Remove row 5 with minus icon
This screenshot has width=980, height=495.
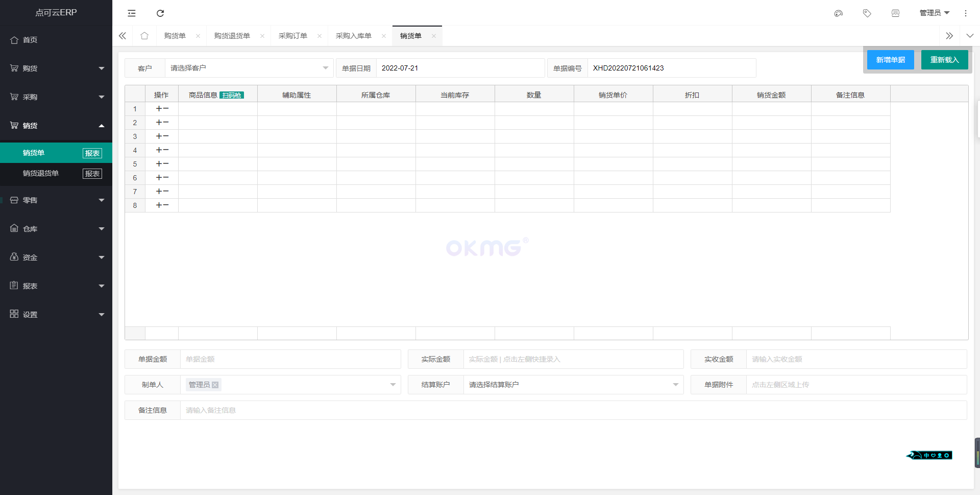point(166,164)
